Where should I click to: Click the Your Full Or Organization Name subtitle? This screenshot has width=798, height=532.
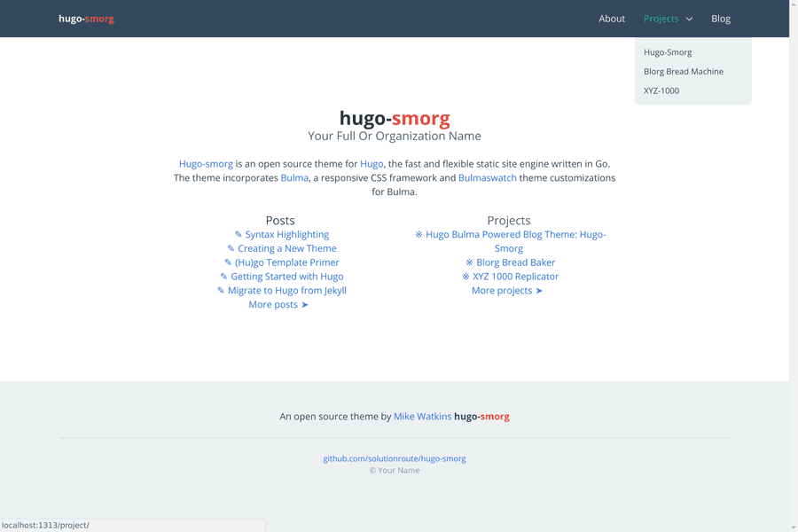point(395,136)
